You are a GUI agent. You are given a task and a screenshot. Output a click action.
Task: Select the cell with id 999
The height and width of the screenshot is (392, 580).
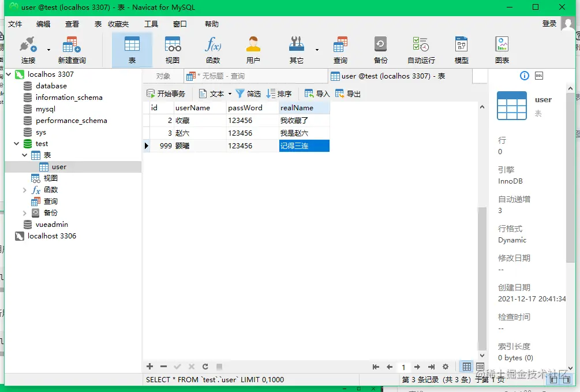(x=162, y=146)
